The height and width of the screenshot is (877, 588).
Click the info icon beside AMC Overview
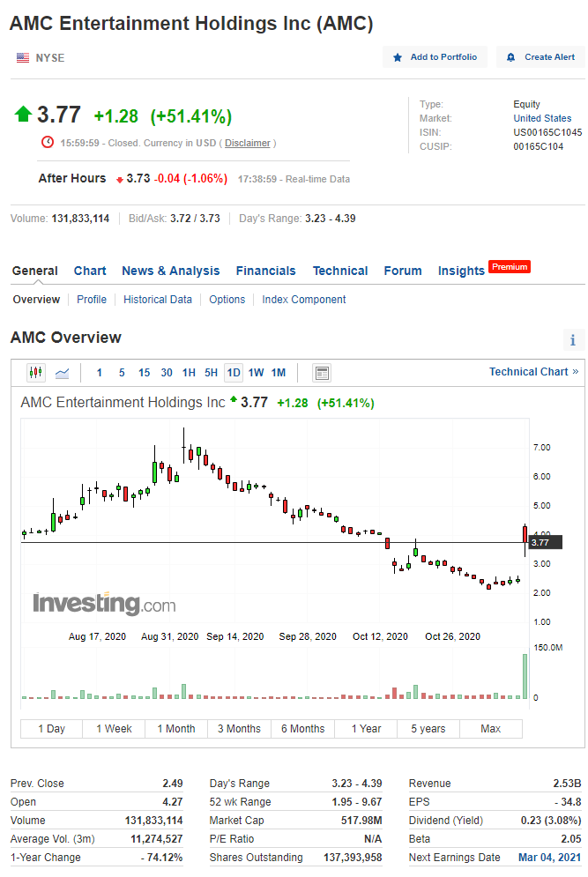coord(572,339)
